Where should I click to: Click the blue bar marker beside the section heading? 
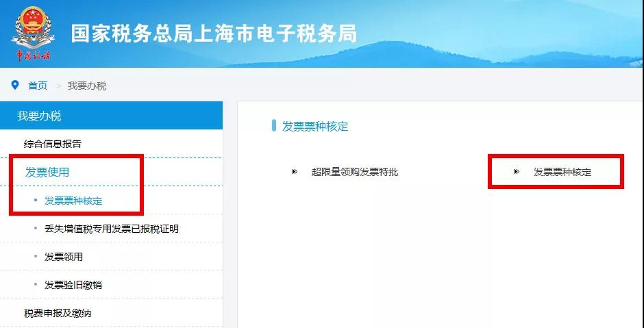tap(274, 126)
